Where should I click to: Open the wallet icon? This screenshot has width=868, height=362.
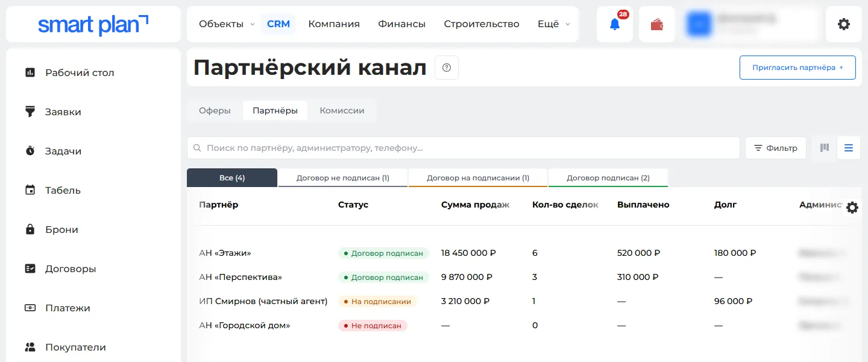(x=657, y=24)
